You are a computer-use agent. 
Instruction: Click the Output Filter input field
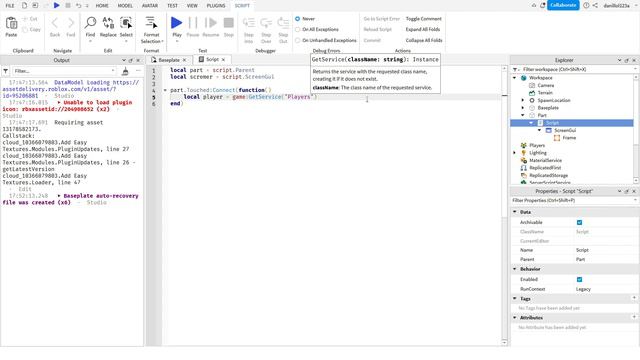tap(64, 71)
